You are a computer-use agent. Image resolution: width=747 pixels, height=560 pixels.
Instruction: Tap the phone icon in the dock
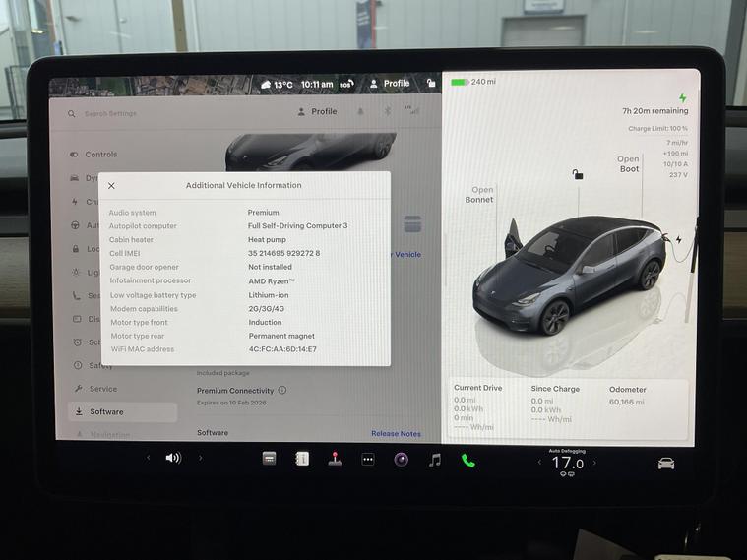pos(468,460)
